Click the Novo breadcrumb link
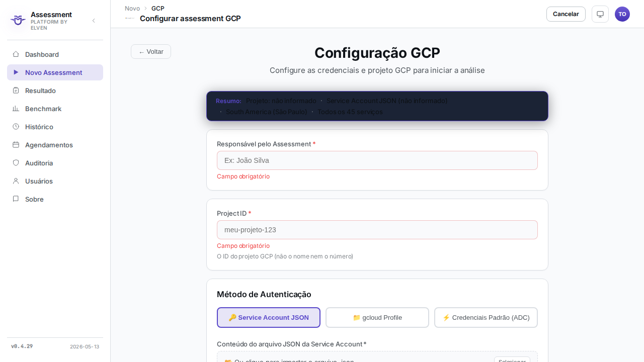The width and height of the screenshot is (644, 362). [x=132, y=9]
